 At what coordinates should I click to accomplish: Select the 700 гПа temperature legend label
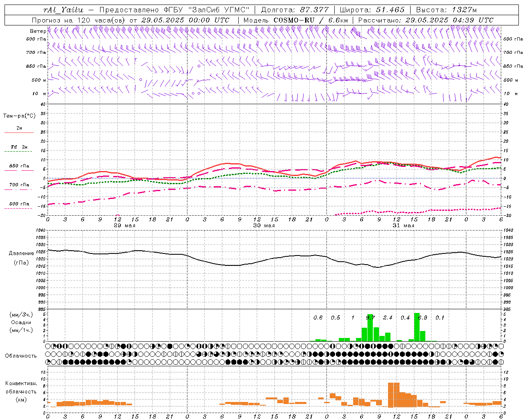click(19, 185)
